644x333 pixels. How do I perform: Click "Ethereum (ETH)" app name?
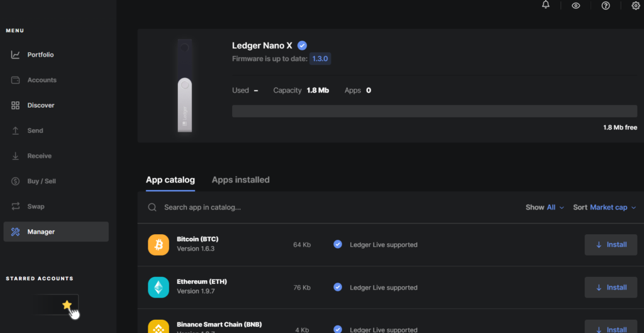coord(202,281)
